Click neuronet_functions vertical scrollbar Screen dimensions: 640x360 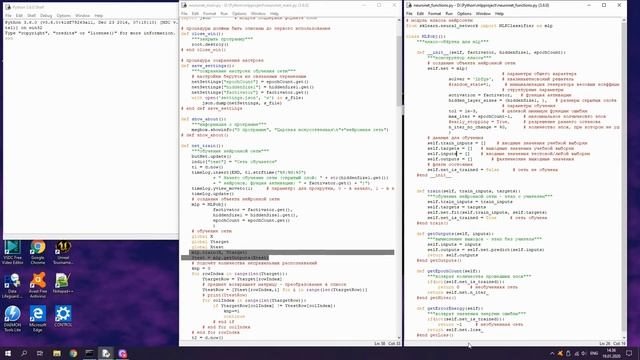point(624,176)
